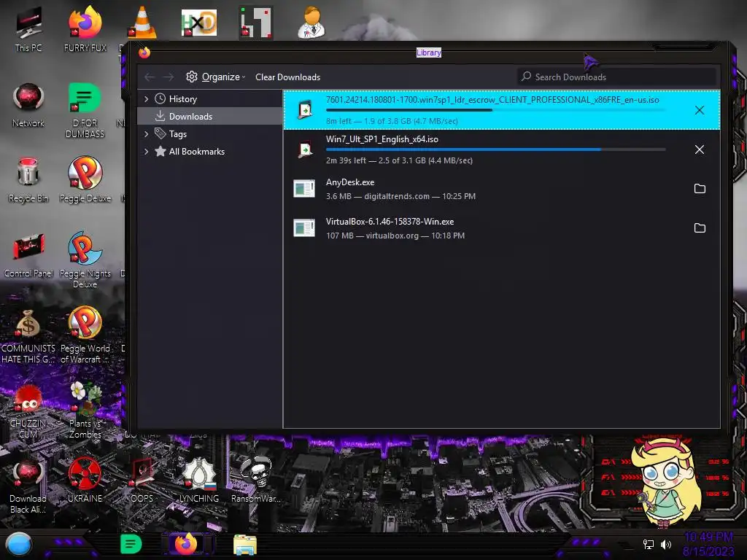Click the VirtualBox-6.1.46-158378-Win.exe file icon
747x560 pixels.
pos(304,228)
